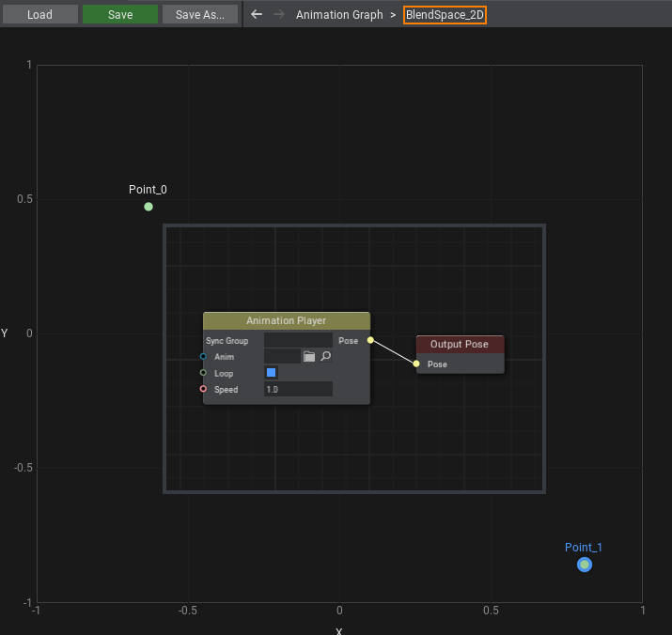Click the Loop input pin
Screen dimensions: 672x635
point(203,373)
